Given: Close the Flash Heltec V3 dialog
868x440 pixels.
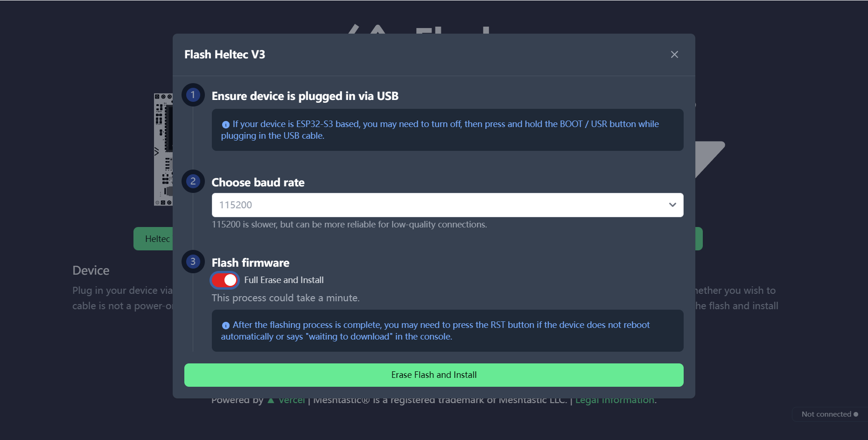Looking at the screenshot, I should pyautogui.click(x=674, y=55).
